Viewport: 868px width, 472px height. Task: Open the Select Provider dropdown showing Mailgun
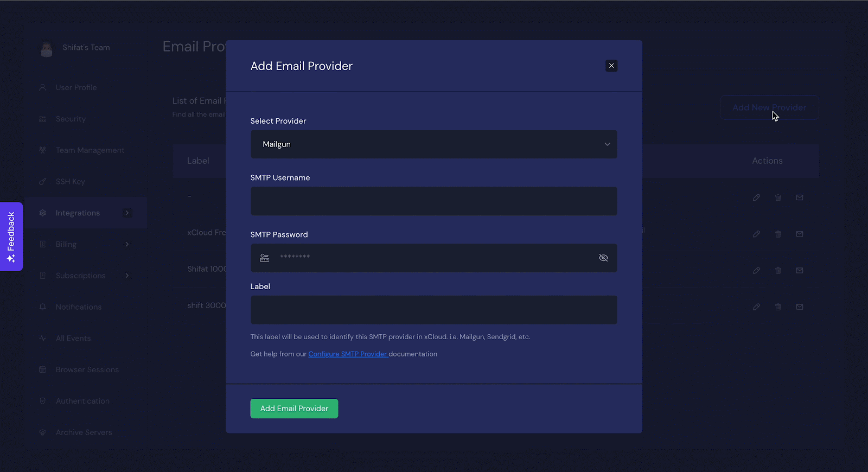(433, 144)
